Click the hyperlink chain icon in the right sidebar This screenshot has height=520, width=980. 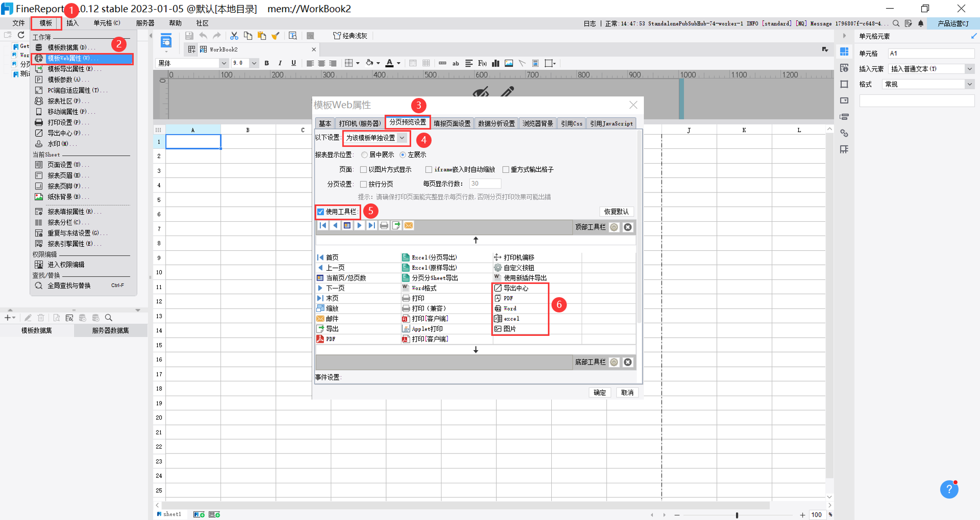tap(844, 133)
